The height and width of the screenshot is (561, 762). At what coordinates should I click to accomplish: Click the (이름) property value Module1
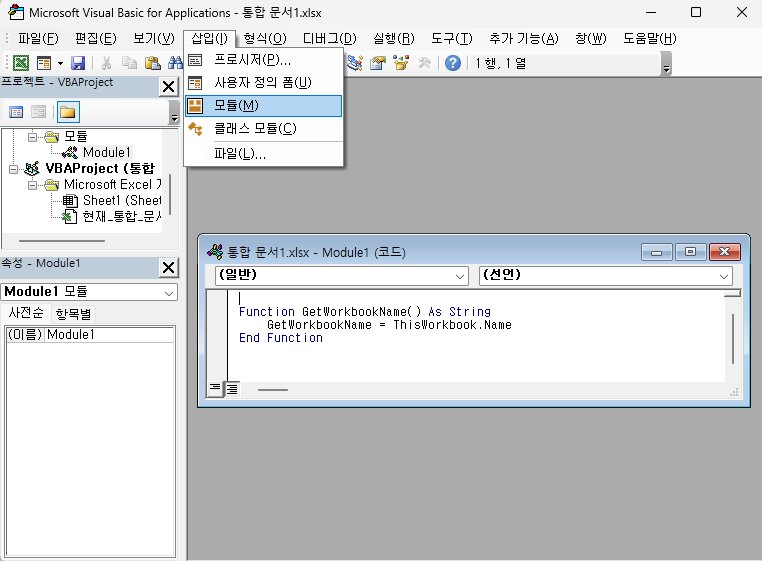(x=109, y=334)
